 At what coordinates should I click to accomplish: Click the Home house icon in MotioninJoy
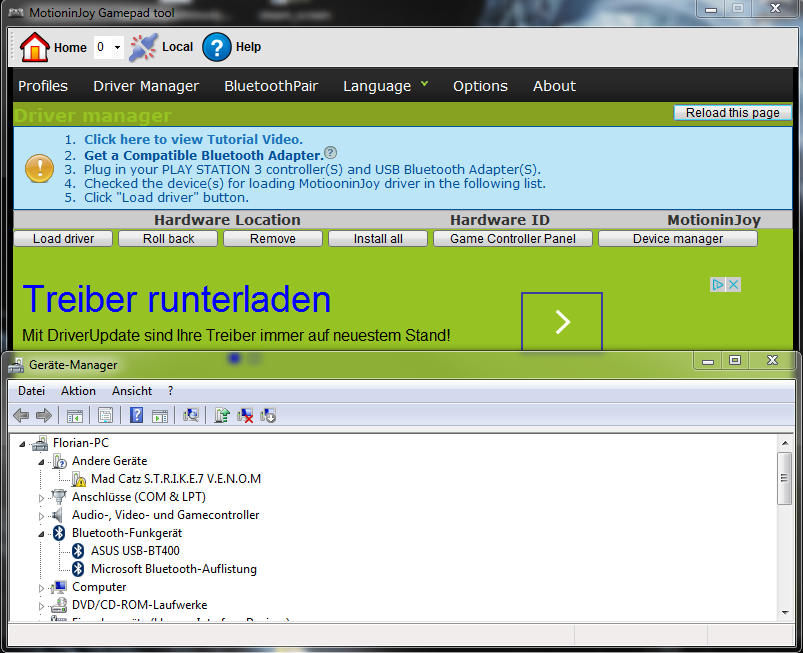pyautogui.click(x=34, y=47)
